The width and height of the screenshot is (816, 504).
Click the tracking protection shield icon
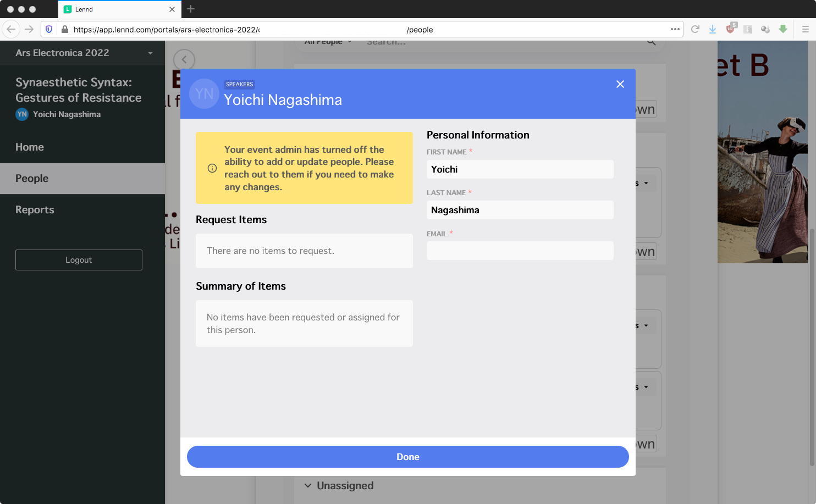click(x=49, y=29)
